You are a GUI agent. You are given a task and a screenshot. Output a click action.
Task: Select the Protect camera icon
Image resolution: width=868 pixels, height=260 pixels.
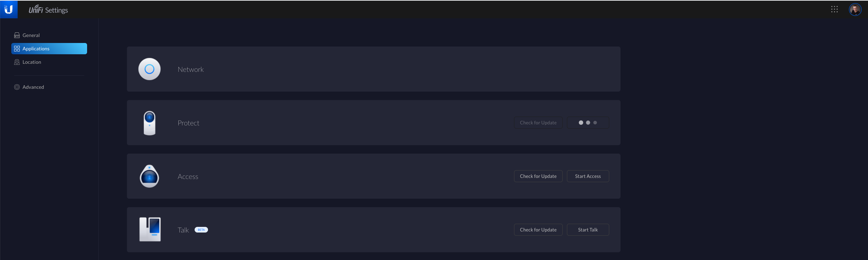pyautogui.click(x=149, y=123)
